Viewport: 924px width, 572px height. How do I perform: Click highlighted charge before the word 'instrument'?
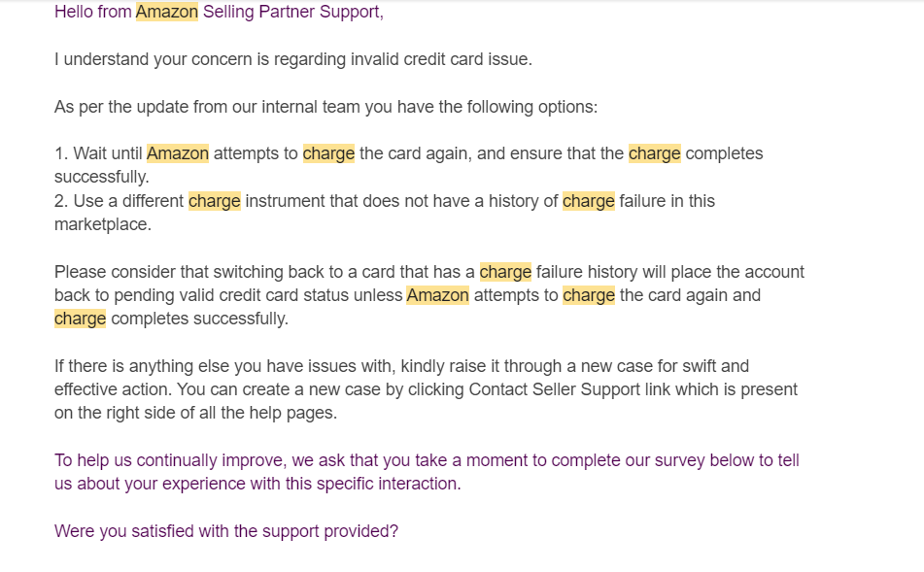(215, 201)
